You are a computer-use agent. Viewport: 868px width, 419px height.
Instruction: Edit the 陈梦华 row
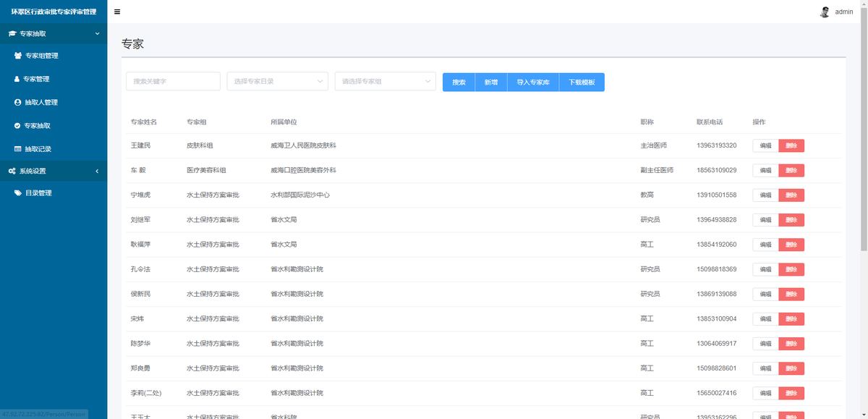click(765, 344)
